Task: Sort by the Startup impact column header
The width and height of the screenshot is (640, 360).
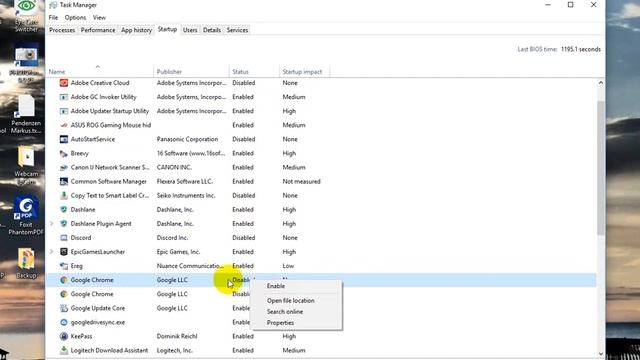Action: [304, 71]
